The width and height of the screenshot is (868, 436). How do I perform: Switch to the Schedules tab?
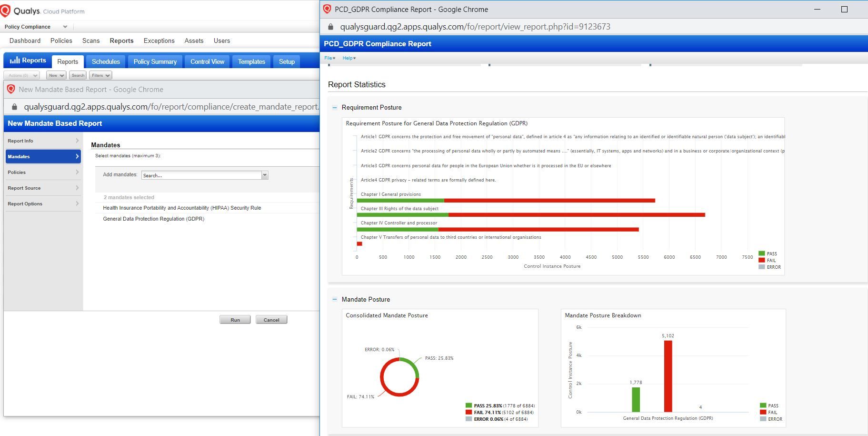click(x=106, y=61)
